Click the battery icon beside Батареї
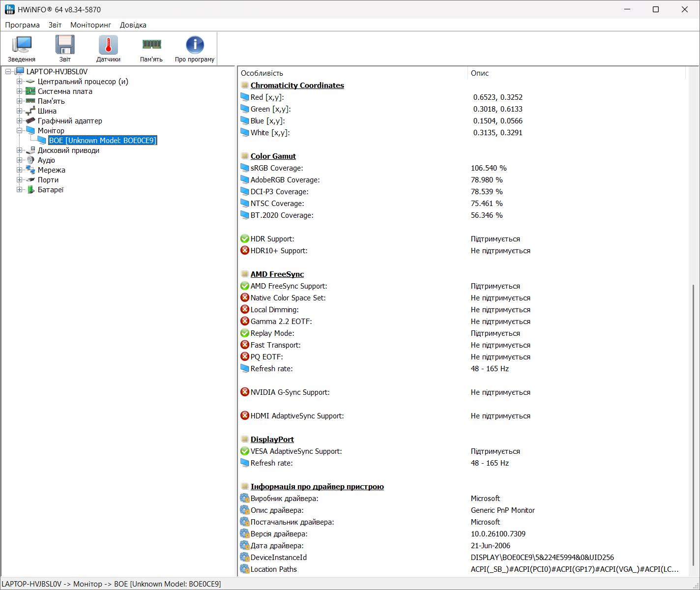 click(x=31, y=190)
